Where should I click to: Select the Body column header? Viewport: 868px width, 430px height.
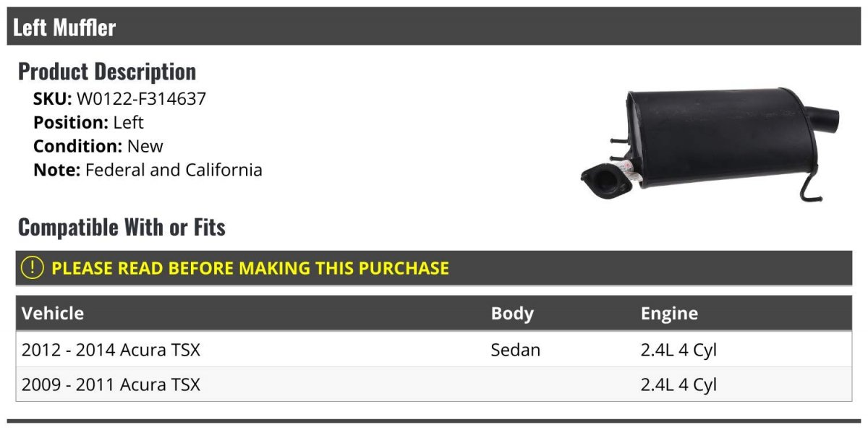(512, 314)
